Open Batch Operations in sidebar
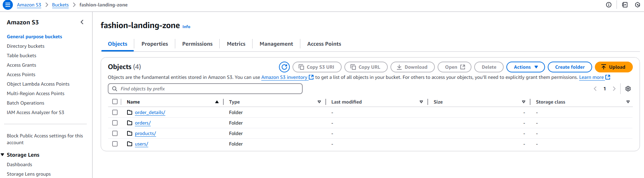Screen dimensions: 644x178 tap(25, 103)
